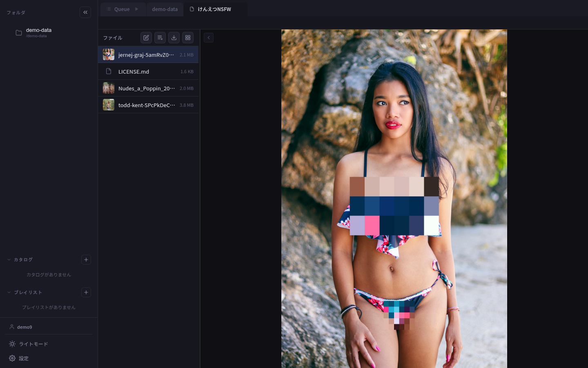Collapse file list with left chevron button
The width and height of the screenshot is (588, 368).
click(209, 38)
